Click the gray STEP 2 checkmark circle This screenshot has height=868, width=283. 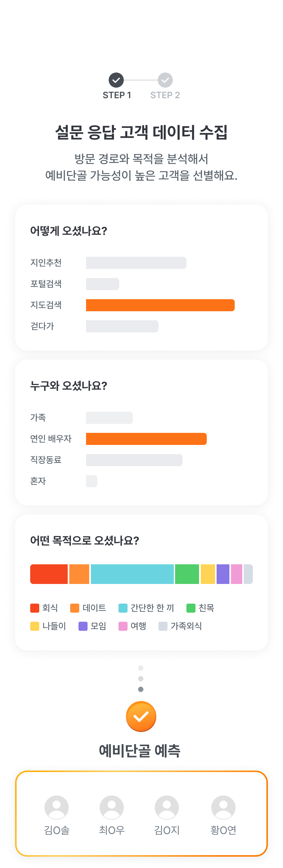coord(165,80)
